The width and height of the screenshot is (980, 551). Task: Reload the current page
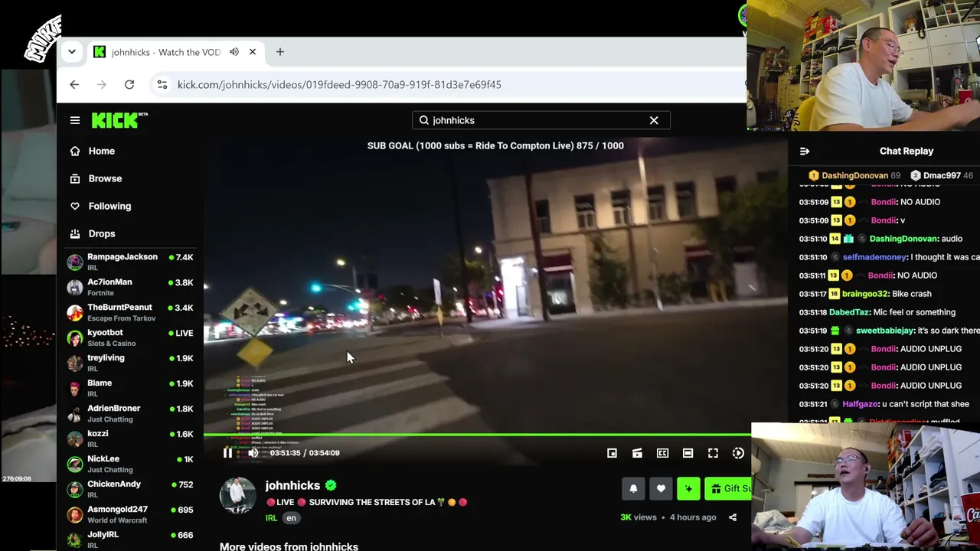129,85
